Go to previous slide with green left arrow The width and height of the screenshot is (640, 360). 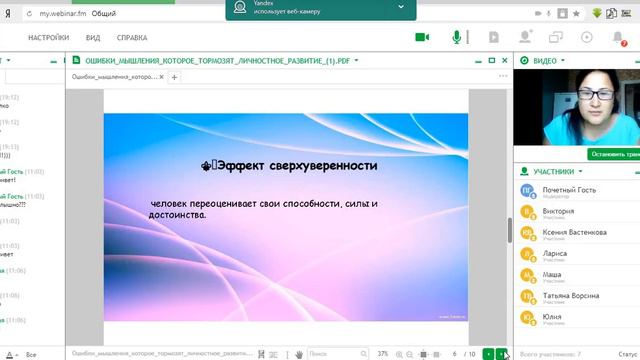pos(489,354)
